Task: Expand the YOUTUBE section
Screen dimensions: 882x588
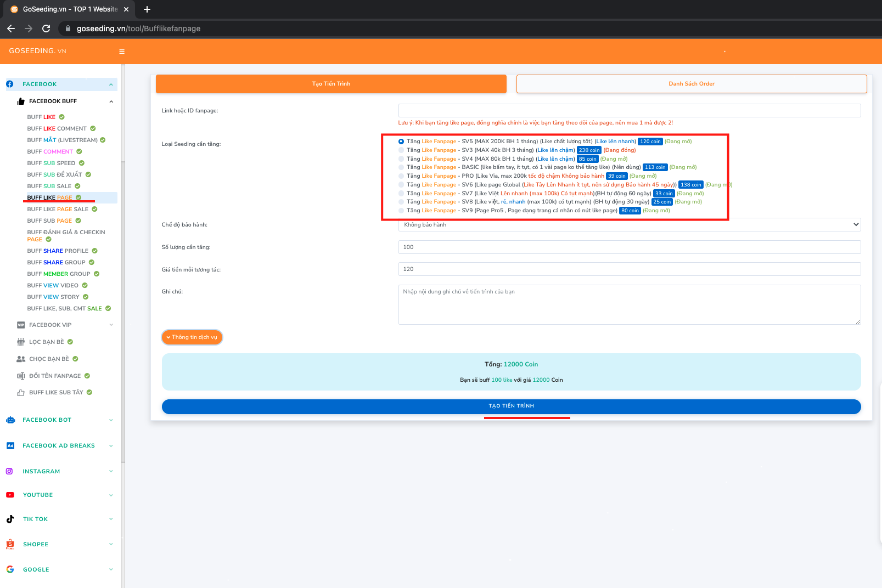Action: 111,495
